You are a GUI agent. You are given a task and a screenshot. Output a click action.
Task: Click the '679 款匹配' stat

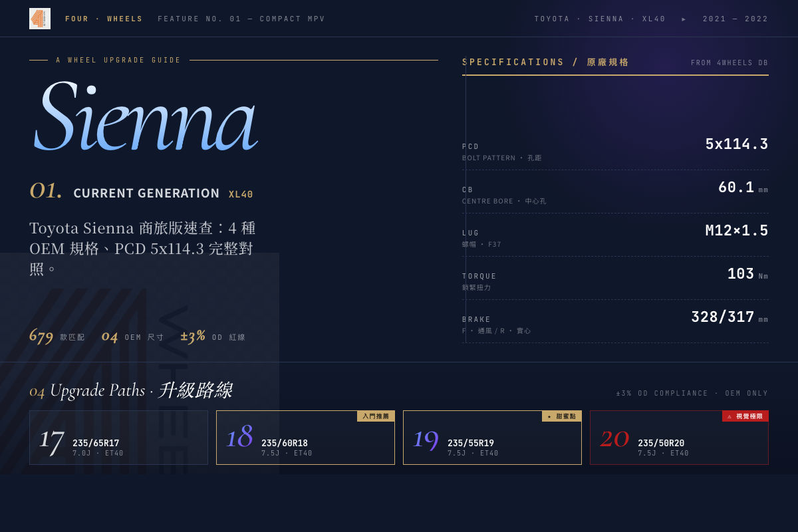pyautogui.click(x=57, y=336)
